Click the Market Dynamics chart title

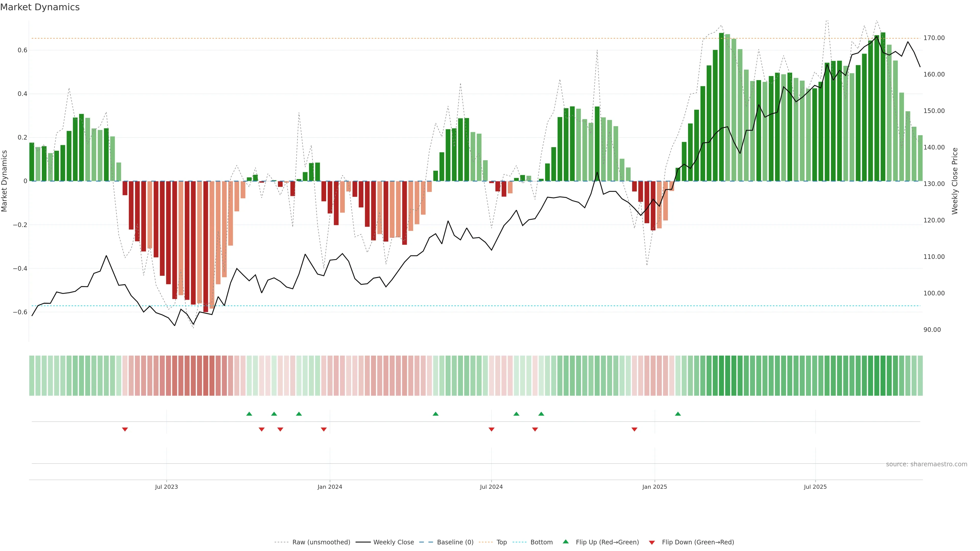(x=40, y=7)
